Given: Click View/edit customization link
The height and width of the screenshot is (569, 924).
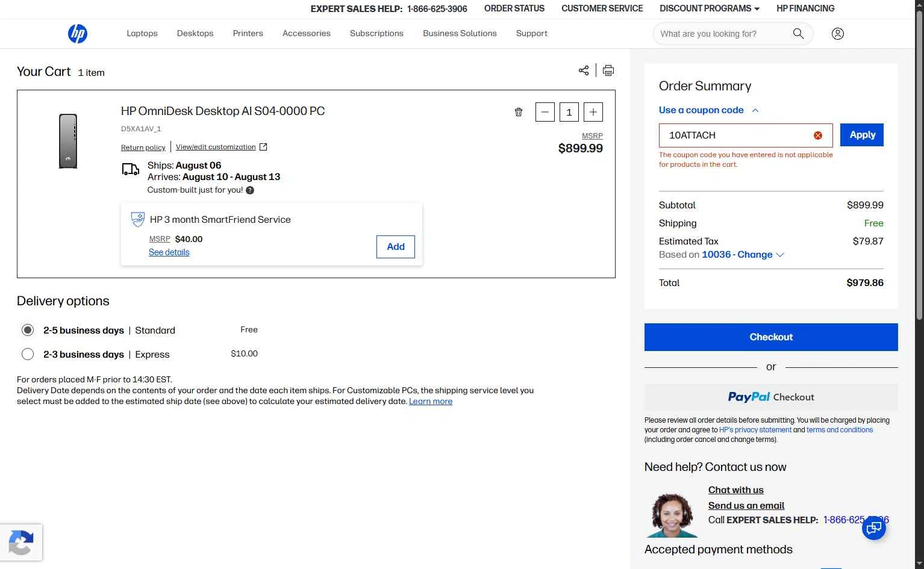Looking at the screenshot, I should (x=216, y=147).
